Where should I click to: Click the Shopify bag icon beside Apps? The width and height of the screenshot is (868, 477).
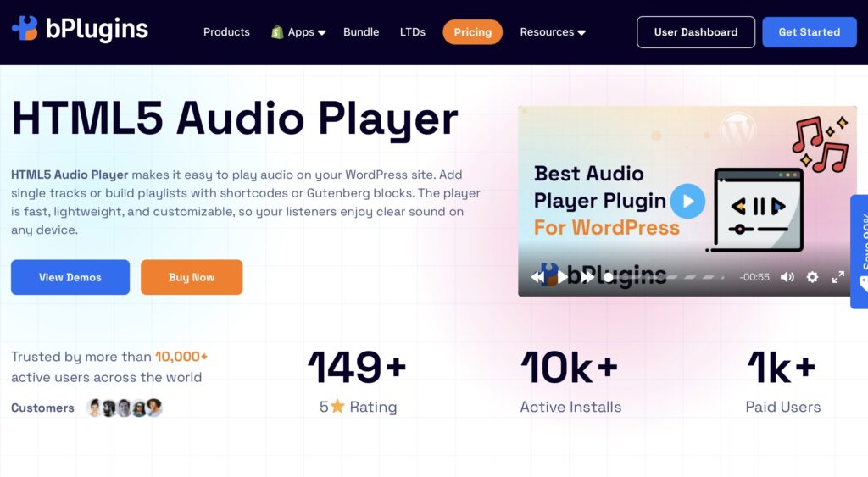pos(277,32)
